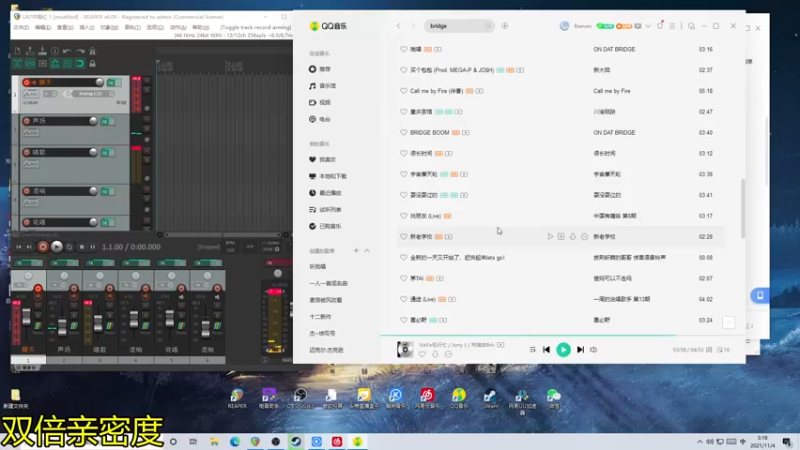Toggle repeat loop button in REAPER transport
Image resolution: width=800 pixels, height=450 pixels.
(x=69, y=247)
